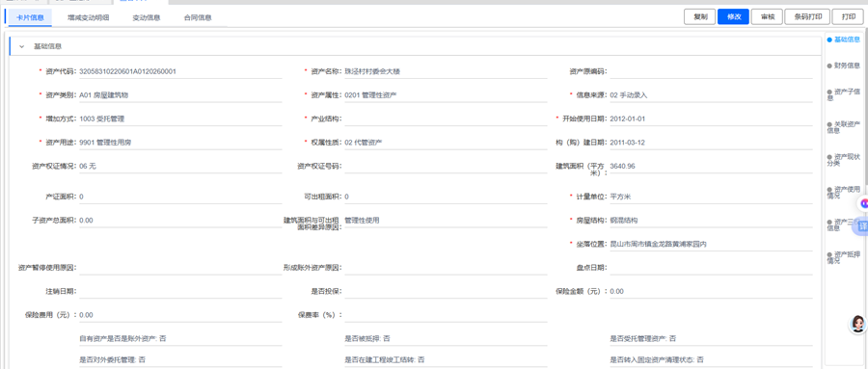Click the 条码打印 button
This screenshot has width=868, height=369.
coord(807,16)
